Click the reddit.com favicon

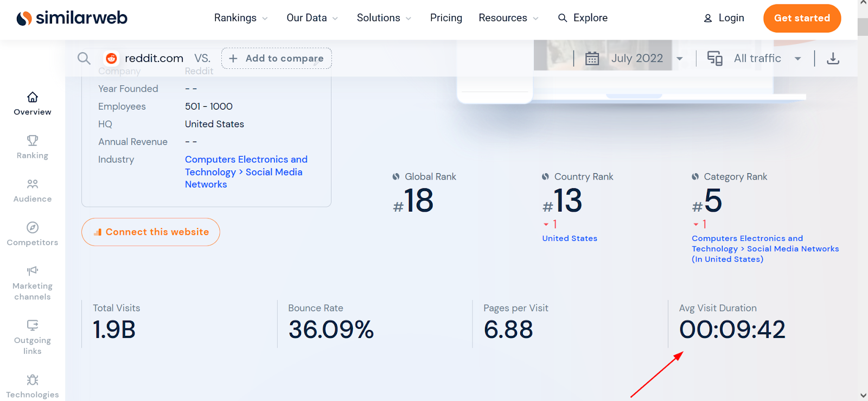(x=111, y=58)
